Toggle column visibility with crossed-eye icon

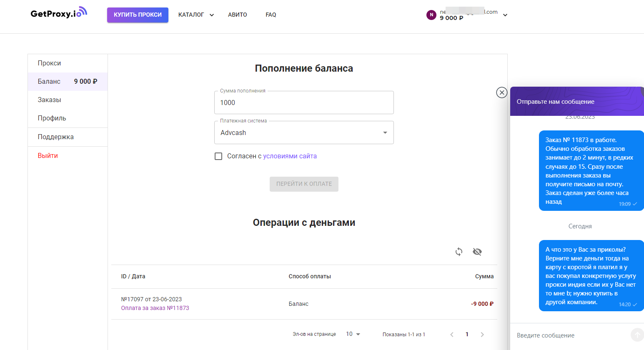coord(477,252)
